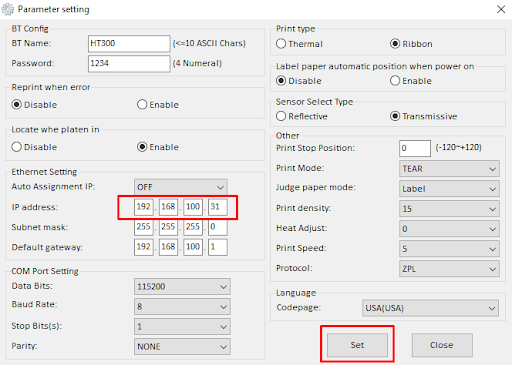Click the "(4 Numeral)" hint text
This screenshot has height=365, width=512.
pyautogui.click(x=197, y=63)
